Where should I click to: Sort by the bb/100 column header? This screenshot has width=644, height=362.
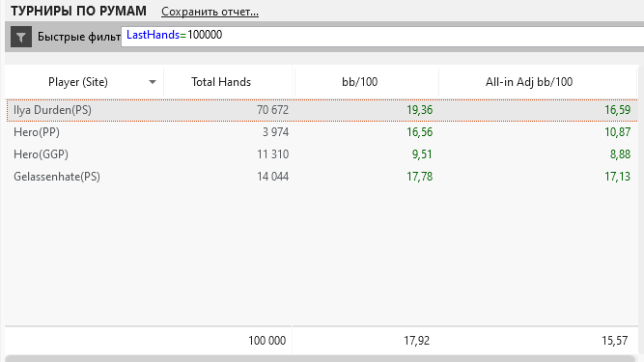359,82
